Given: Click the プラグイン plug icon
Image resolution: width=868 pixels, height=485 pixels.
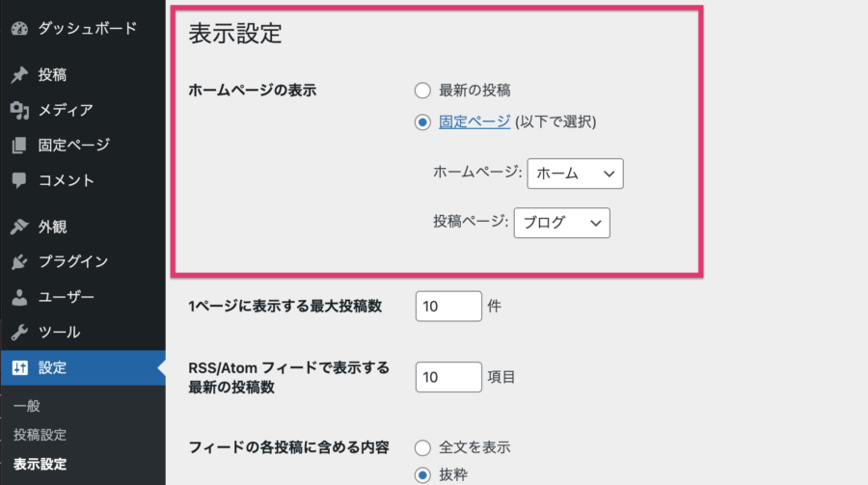Looking at the screenshot, I should click(19, 262).
